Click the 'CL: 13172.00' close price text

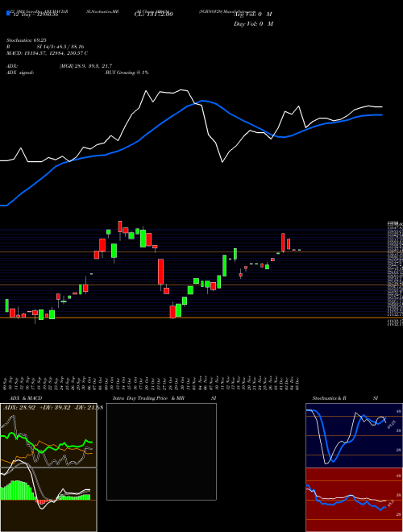coord(153,15)
